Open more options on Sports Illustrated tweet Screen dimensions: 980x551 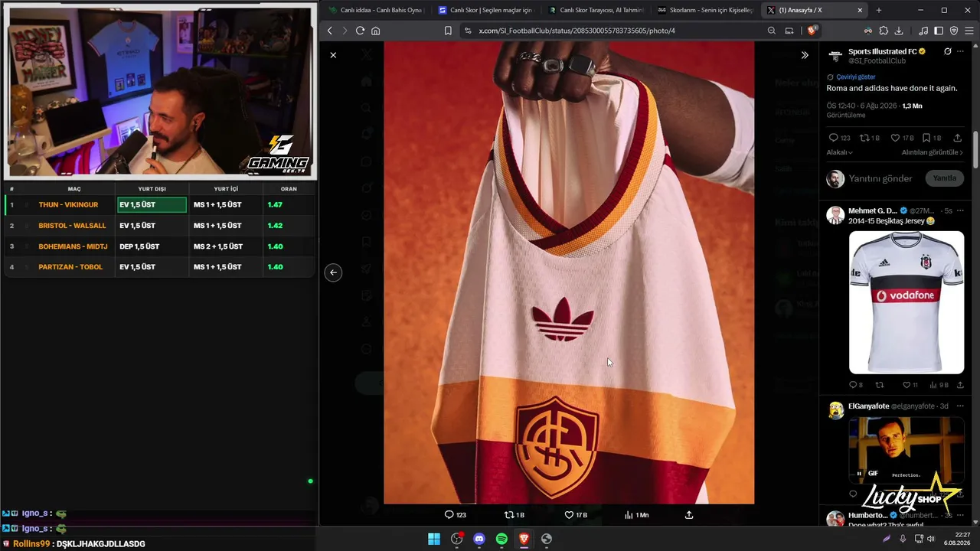(961, 51)
